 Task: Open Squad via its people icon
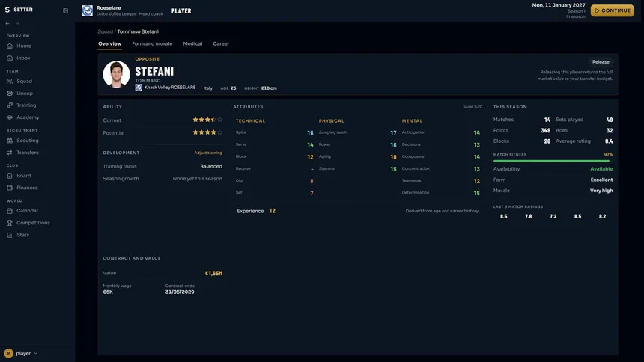click(10, 82)
